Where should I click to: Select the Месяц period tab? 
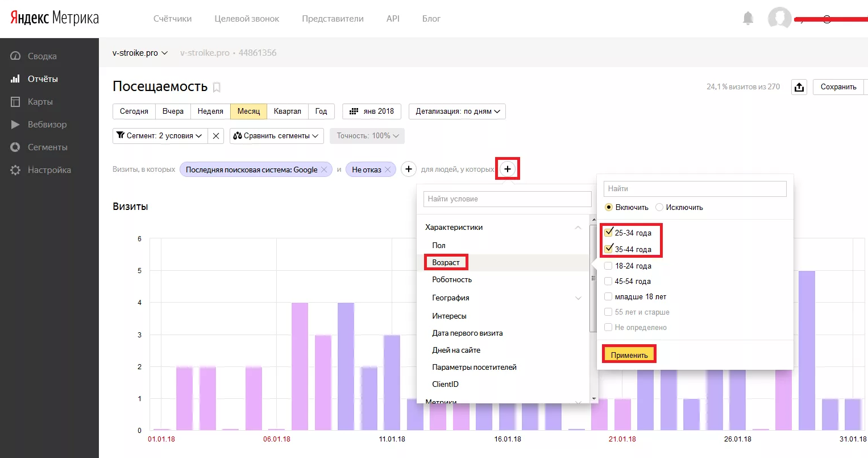coord(248,112)
